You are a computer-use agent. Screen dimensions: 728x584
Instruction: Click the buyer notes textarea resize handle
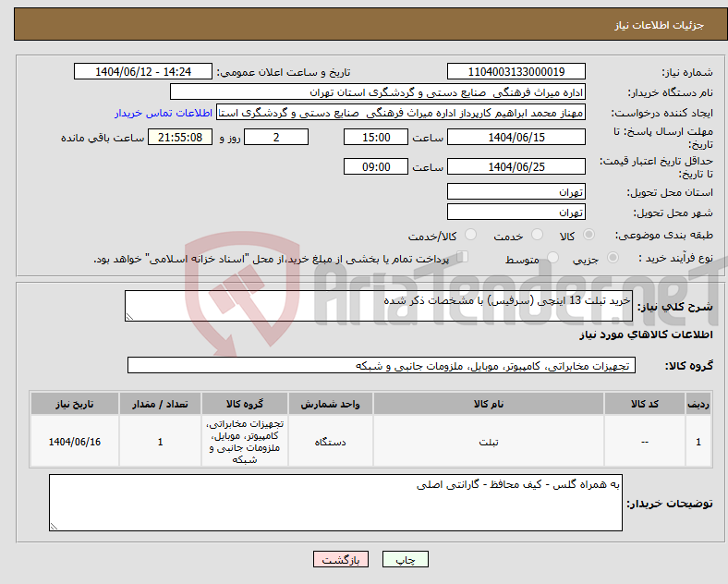tap(54, 527)
